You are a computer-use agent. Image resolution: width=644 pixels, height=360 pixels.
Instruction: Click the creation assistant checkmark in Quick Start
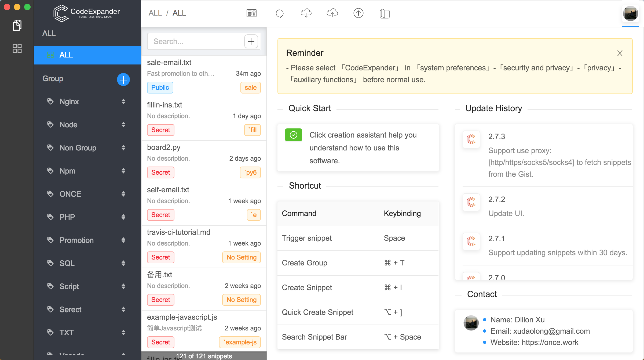point(293,135)
